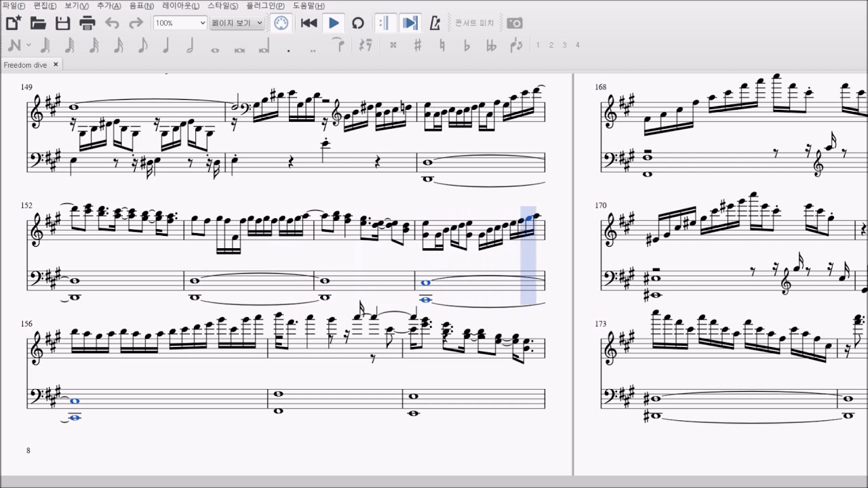868x488 pixels.
Task: Apply a double flat accidental
Action: point(491,45)
